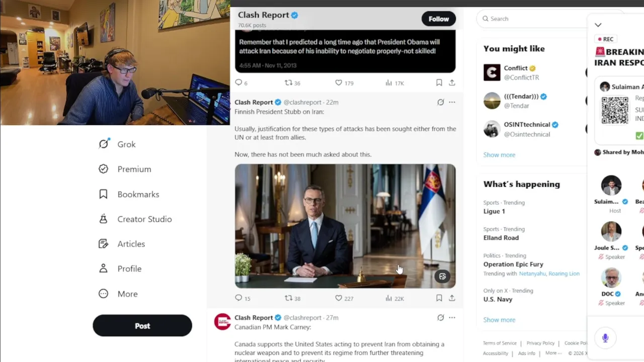Open Grok from the sidebar
This screenshot has width=644, height=362.
pos(117,144)
